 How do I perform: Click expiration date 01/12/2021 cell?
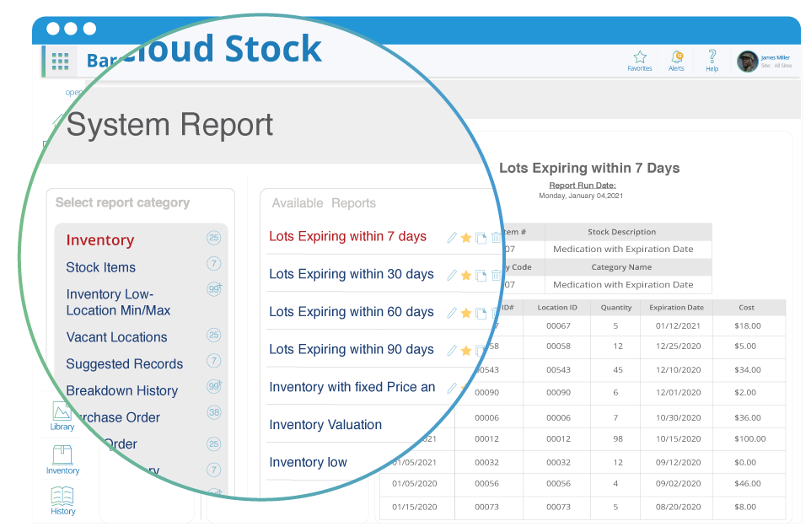(678, 326)
